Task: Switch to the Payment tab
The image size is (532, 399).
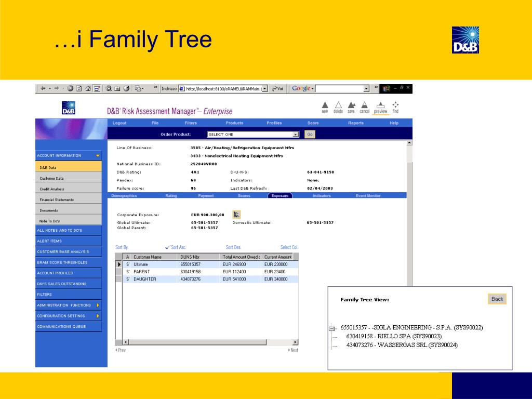Action: pos(206,195)
